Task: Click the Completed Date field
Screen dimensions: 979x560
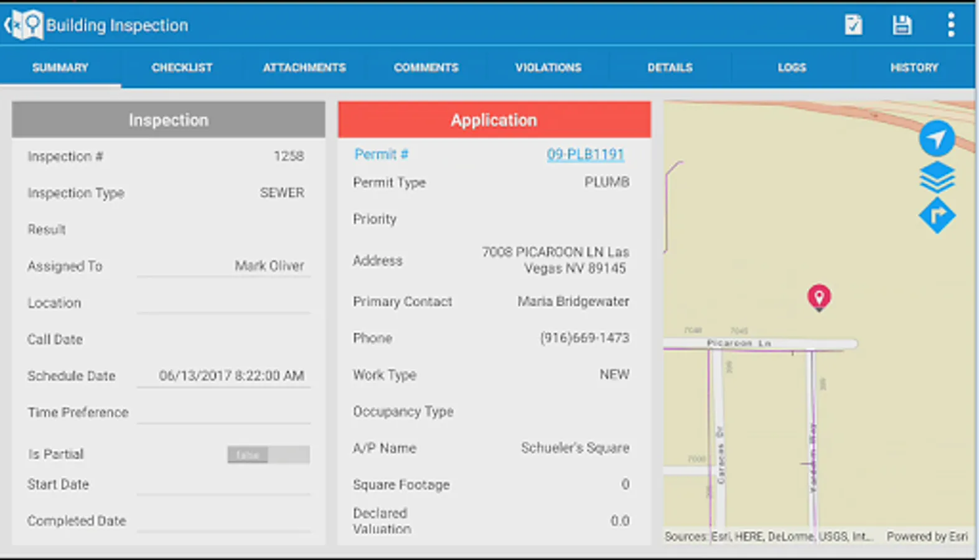Action: point(224,521)
